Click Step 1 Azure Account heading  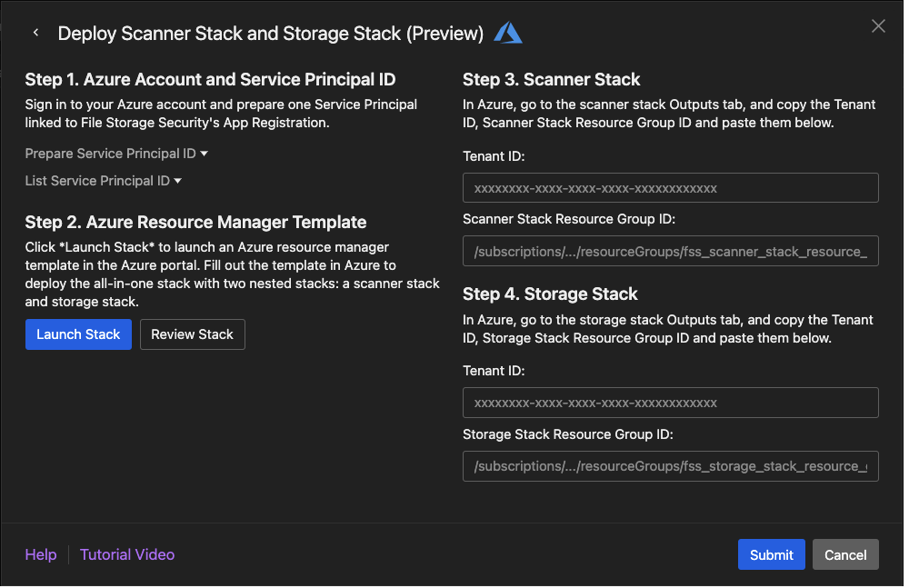click(210, 79)
